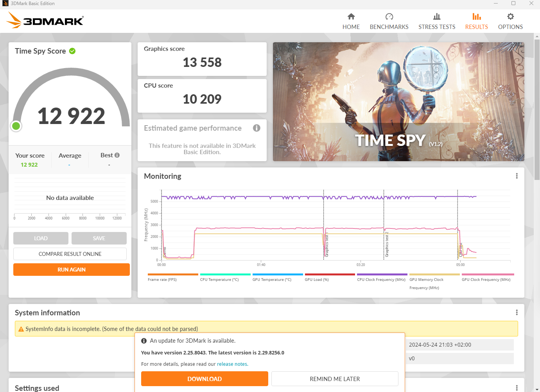
Task: Toggle the Frame rate (FPS) legend swatch
Action: tap(173, 275)
